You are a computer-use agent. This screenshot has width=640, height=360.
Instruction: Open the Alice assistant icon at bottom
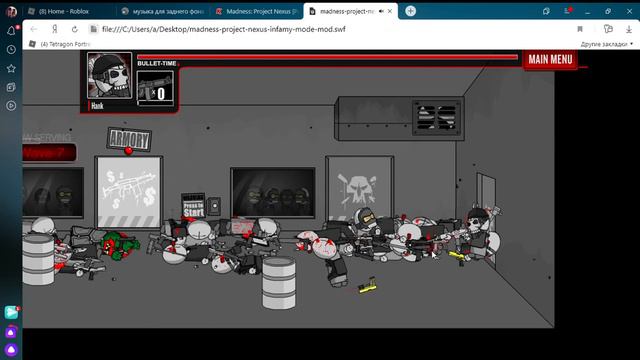[x=11, y=350]
